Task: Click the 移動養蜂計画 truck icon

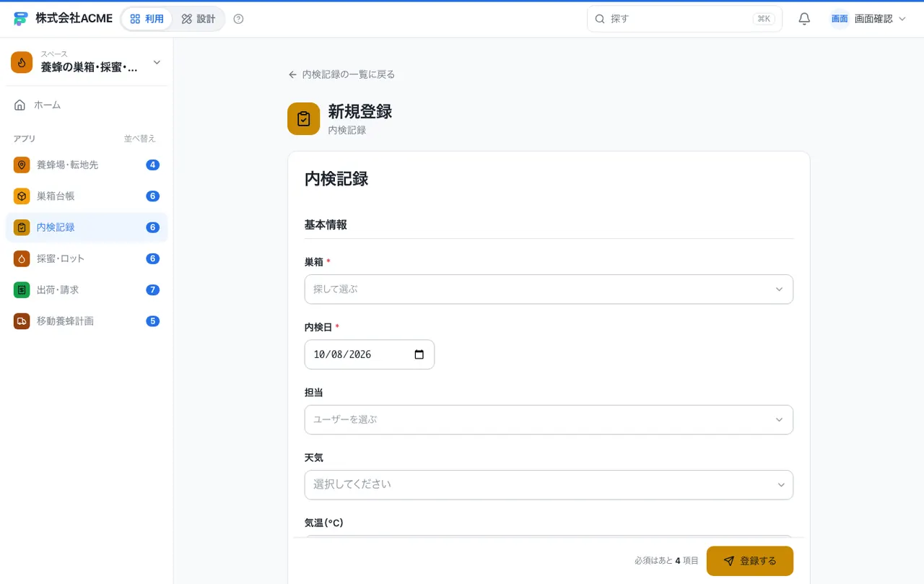Action: (22, 321)
